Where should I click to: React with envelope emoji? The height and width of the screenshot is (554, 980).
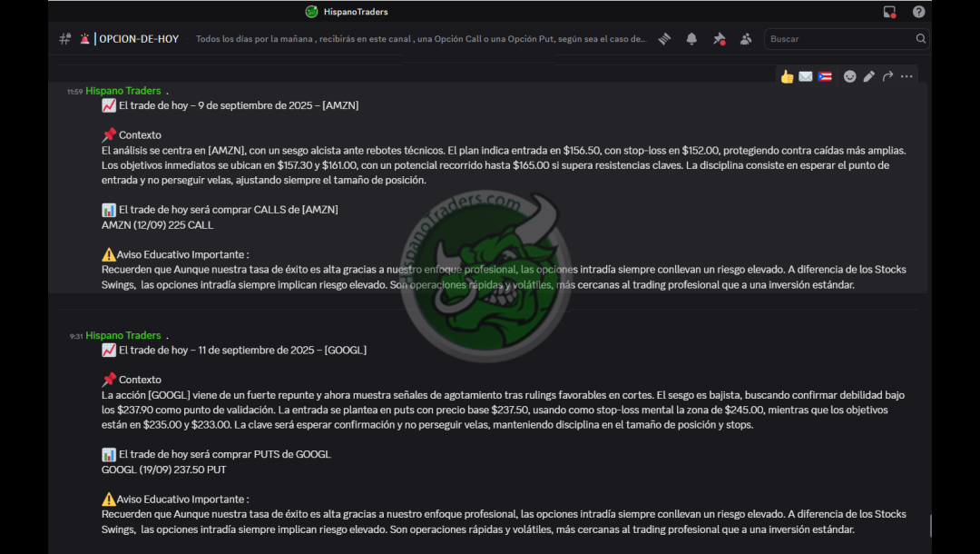[x=806, y=76]
